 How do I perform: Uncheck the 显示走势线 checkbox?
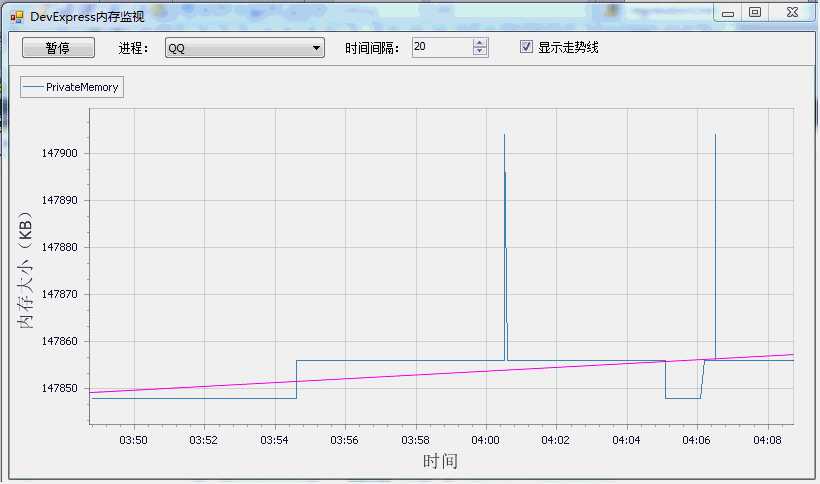[x=526, y=47]
